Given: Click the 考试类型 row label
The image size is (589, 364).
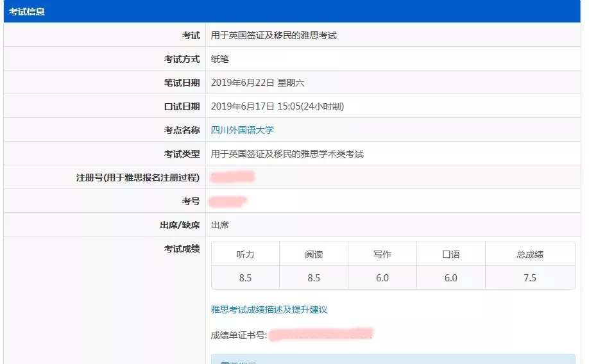Looking at the screenshot, I should coord(182,154).
